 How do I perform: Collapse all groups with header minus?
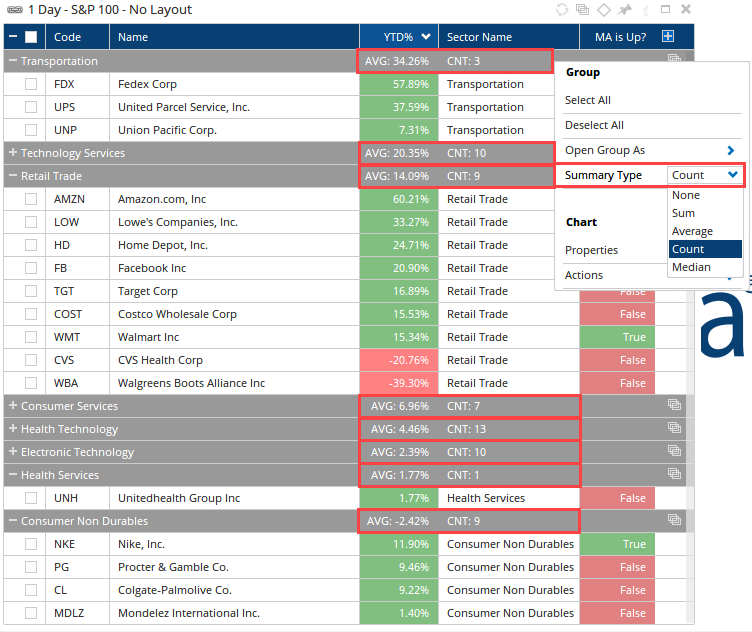(x=13, y=37)
